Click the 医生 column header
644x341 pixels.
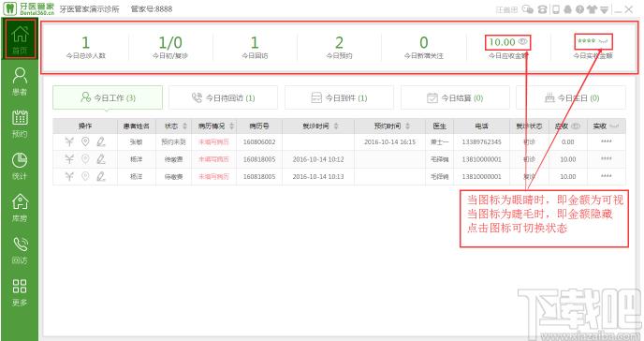coord(439,126)
